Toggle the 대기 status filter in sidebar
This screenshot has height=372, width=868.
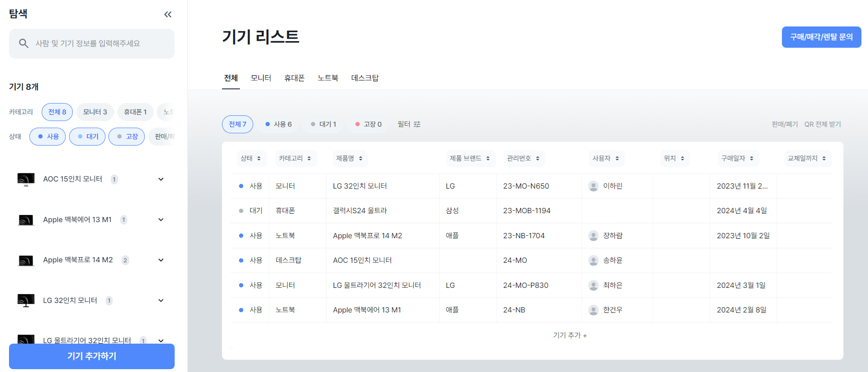click(88, 137)
